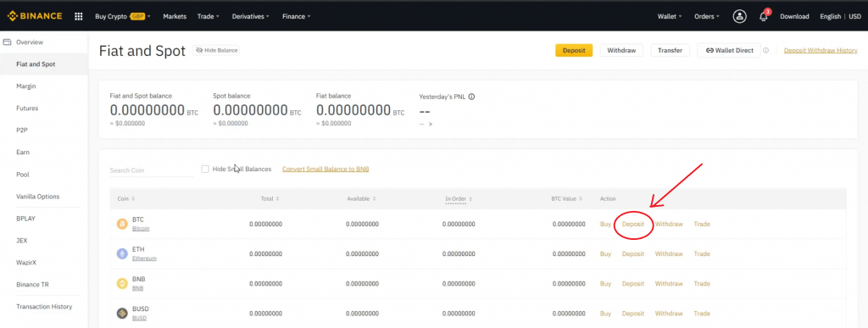Open the user profile account icon
This screenshot has height=328, width=868.
739,17
